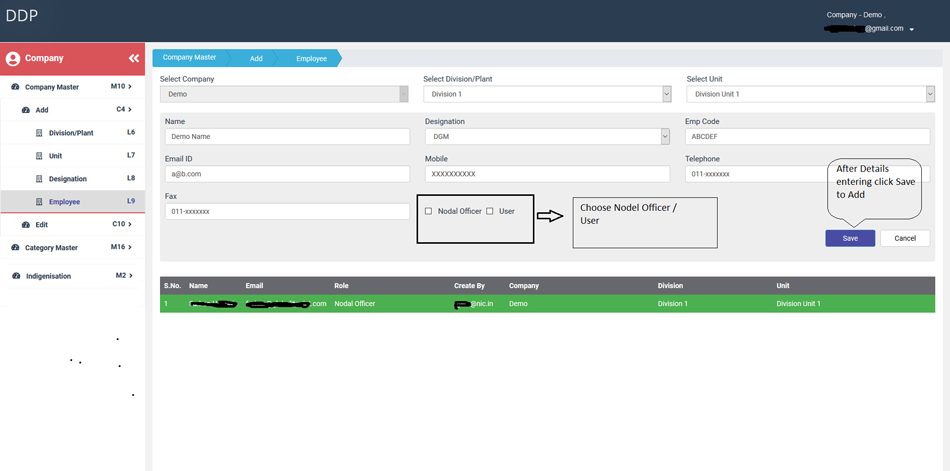Expand the Edit menu item in sidebar
This screenshot has width=950, height=471.
point(42,225)
